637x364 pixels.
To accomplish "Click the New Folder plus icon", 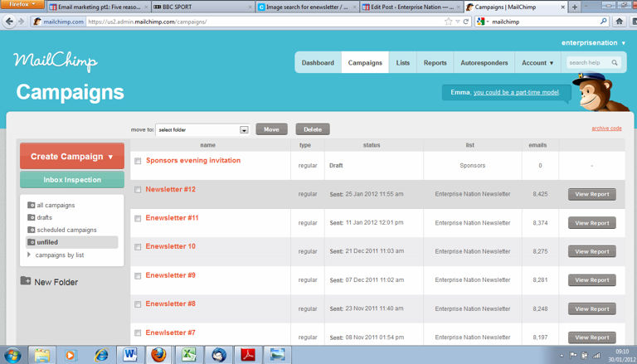I will coord(26,281).
